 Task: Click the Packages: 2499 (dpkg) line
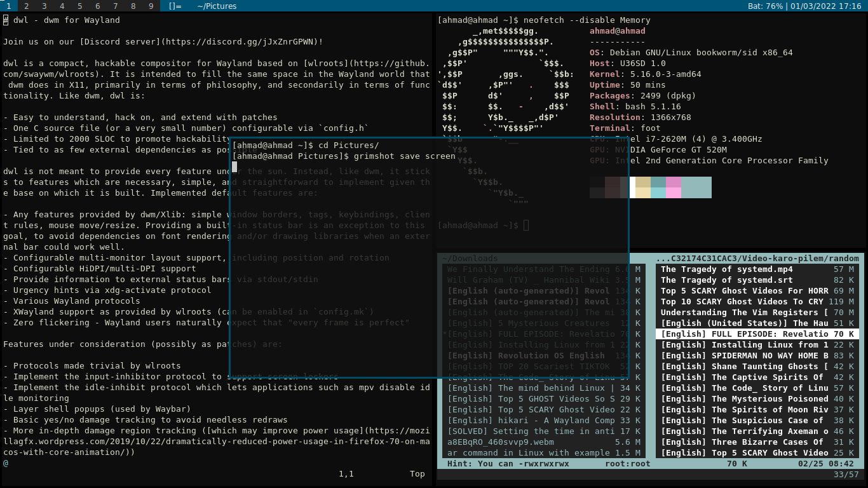643,96
